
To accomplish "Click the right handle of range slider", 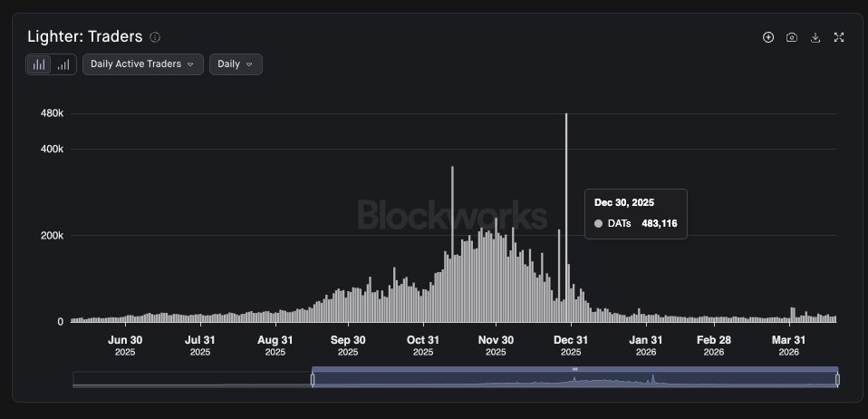I will click(837, 379).
